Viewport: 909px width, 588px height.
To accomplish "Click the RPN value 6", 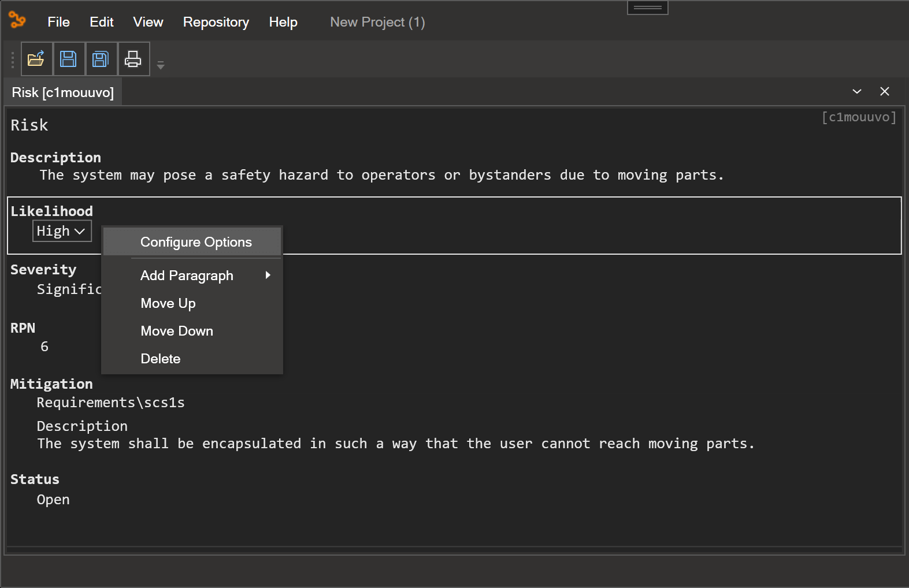I will [x=44, y=347].
